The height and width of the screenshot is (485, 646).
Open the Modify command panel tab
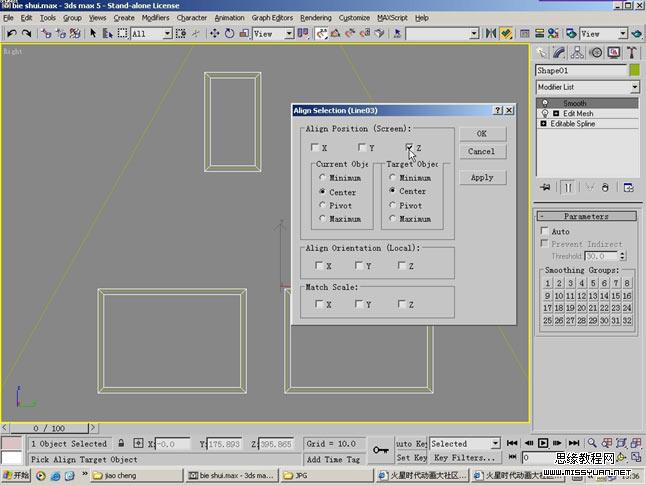559,52
